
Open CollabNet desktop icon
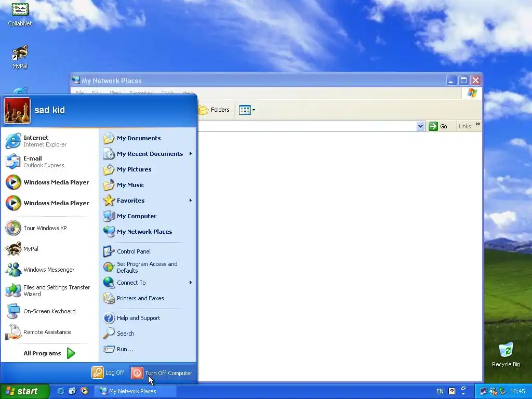[x=20, y=14]
